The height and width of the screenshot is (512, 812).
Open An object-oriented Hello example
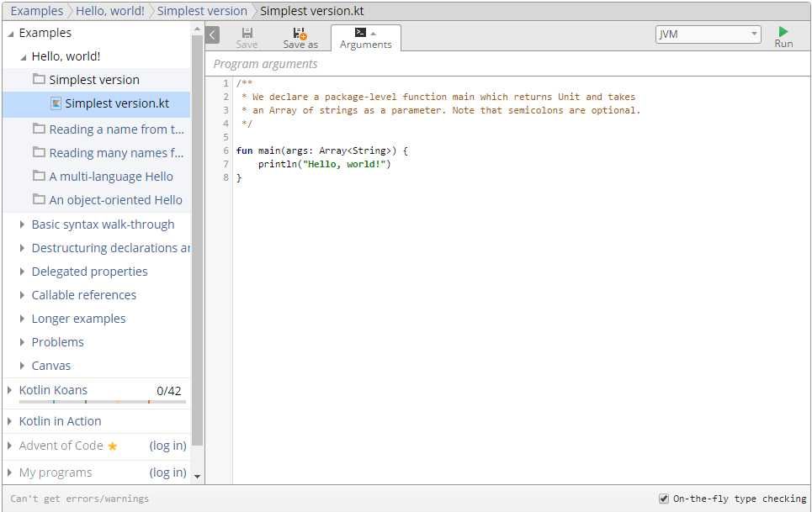coord(115,200)
